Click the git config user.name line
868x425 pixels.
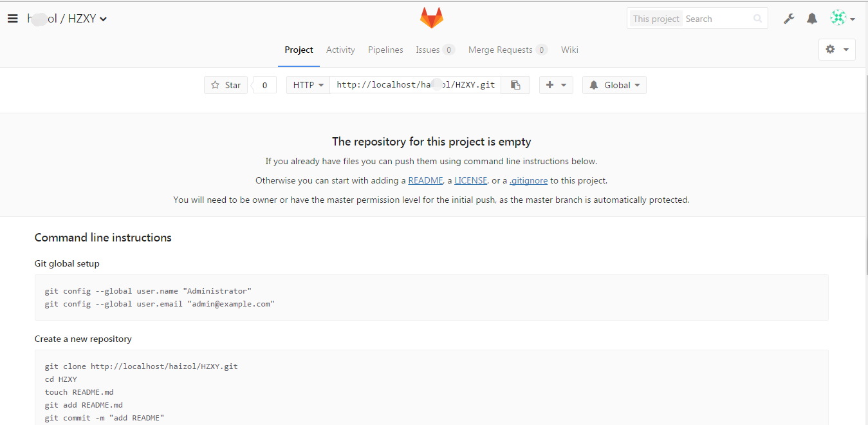pyautogui.click(x=148, y=291)
